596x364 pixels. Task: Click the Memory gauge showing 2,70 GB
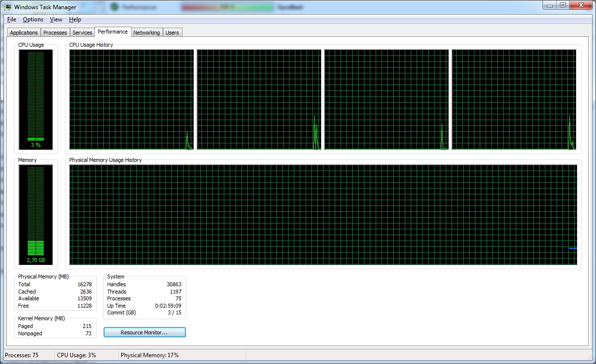pos(36,215)
